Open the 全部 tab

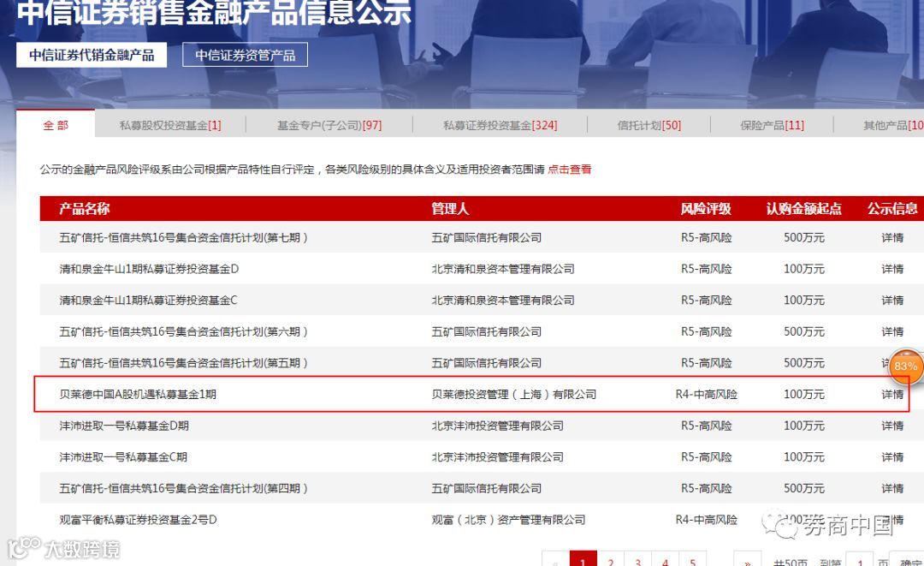(x=56, y=124)
